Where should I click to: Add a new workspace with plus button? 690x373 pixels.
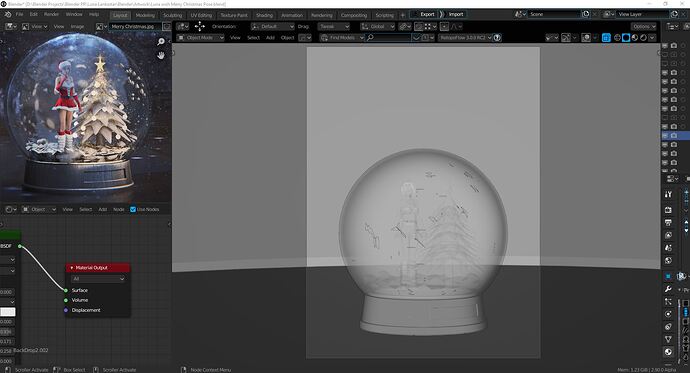pyautogui.click(x=402, y=15)
